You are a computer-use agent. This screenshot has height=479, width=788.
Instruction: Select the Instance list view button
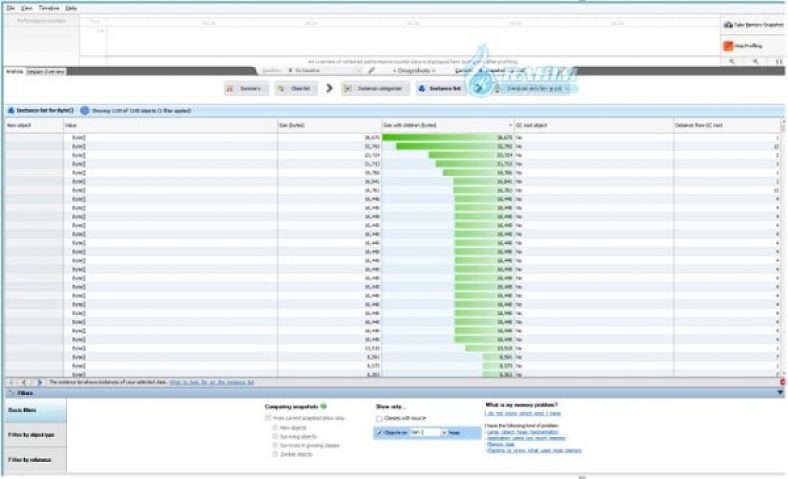(x=440, y=88)
